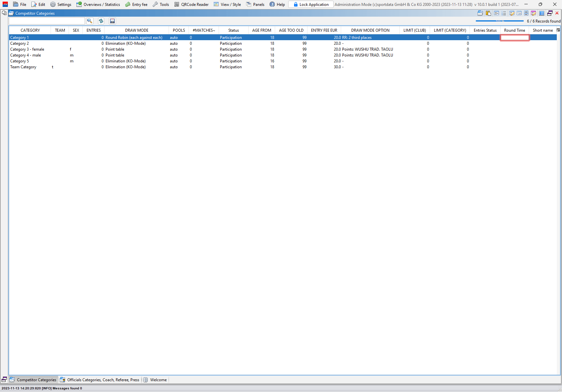The image size is (562, 392).
Task: Click the clipboard paste icon in panel toolbar
Action: click(488, 13)
